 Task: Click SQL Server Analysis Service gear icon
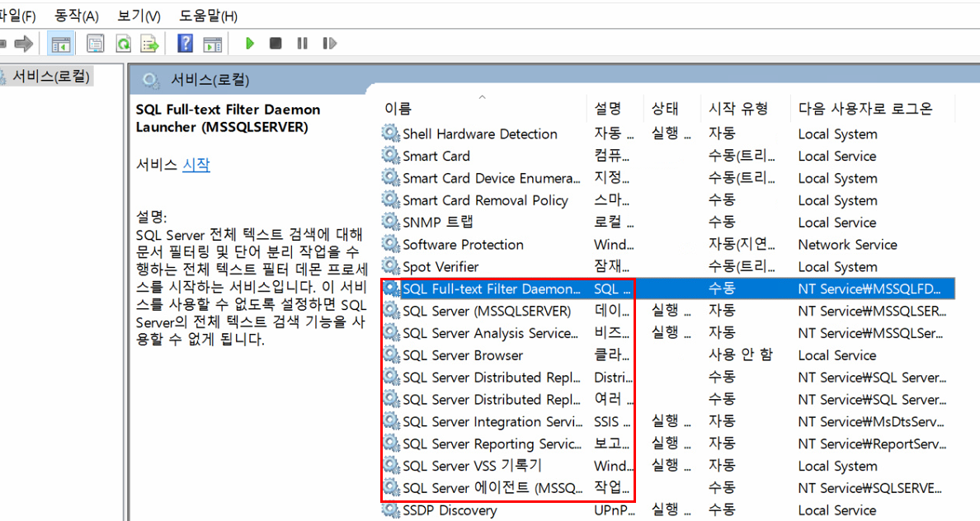[x=391, y=333]
